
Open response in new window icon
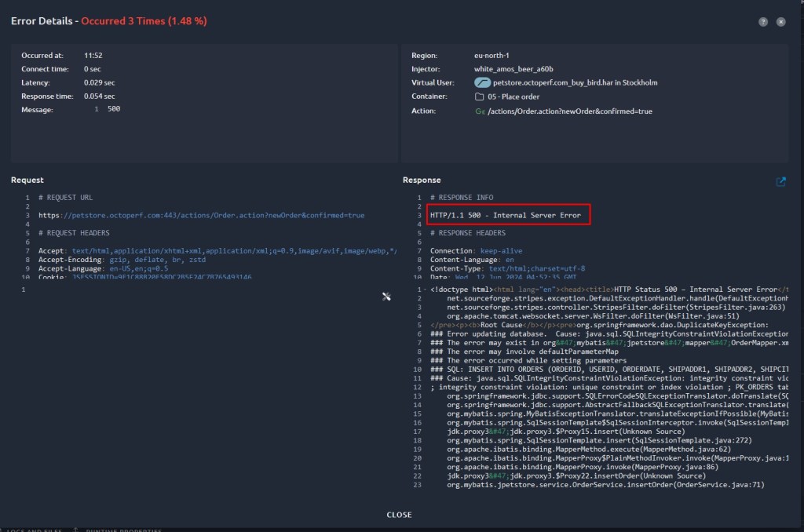pyautogui.click(x=780, y=181)
